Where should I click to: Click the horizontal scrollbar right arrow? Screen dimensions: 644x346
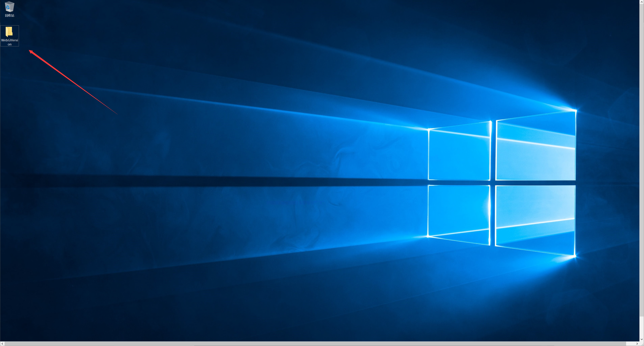[637, 344]
